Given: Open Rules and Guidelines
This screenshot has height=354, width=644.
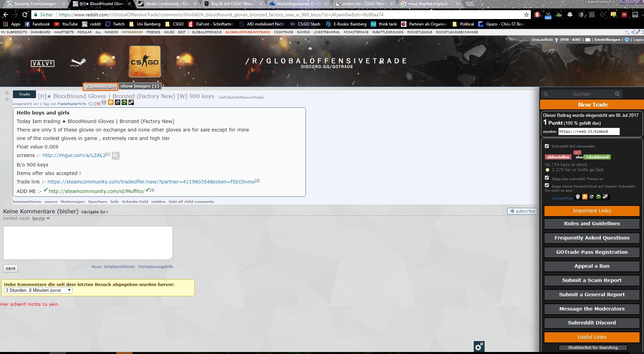Looking at the screenshot, I should pos(592,224).
